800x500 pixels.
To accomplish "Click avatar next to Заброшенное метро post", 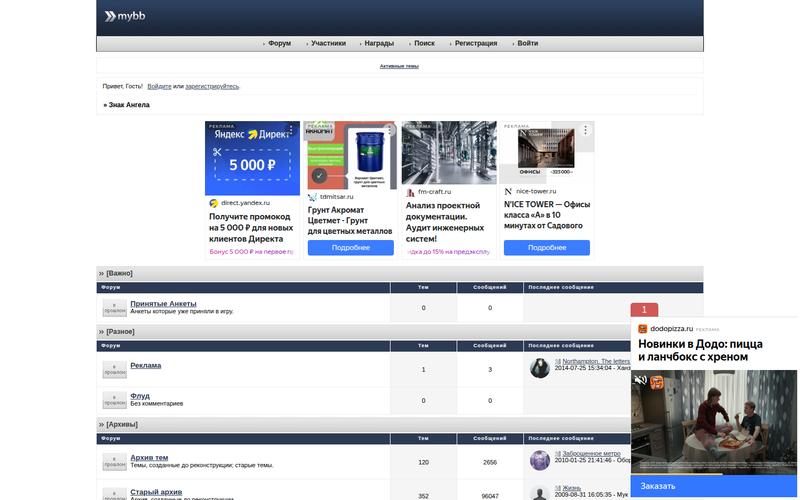I will pyautogui.click(x=539, y=459).
